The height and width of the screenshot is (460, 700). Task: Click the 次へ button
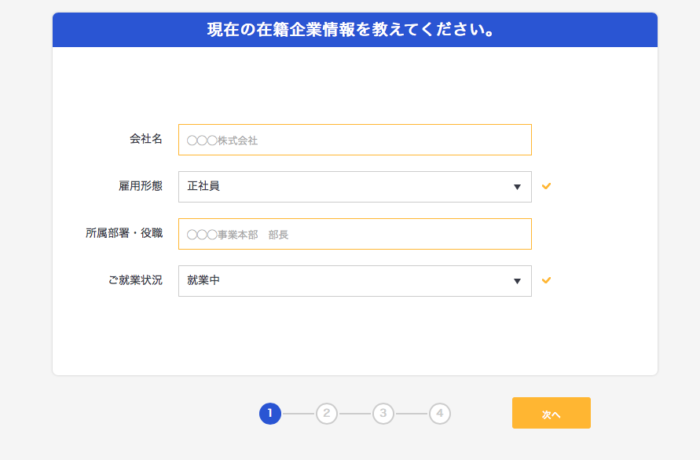point(551,413)
